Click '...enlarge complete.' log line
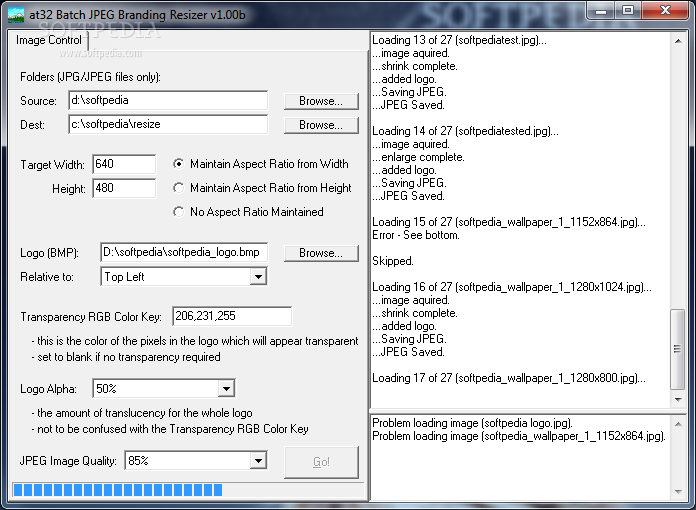The width and height of the screenshot is (696, 510). coord(419,157)
